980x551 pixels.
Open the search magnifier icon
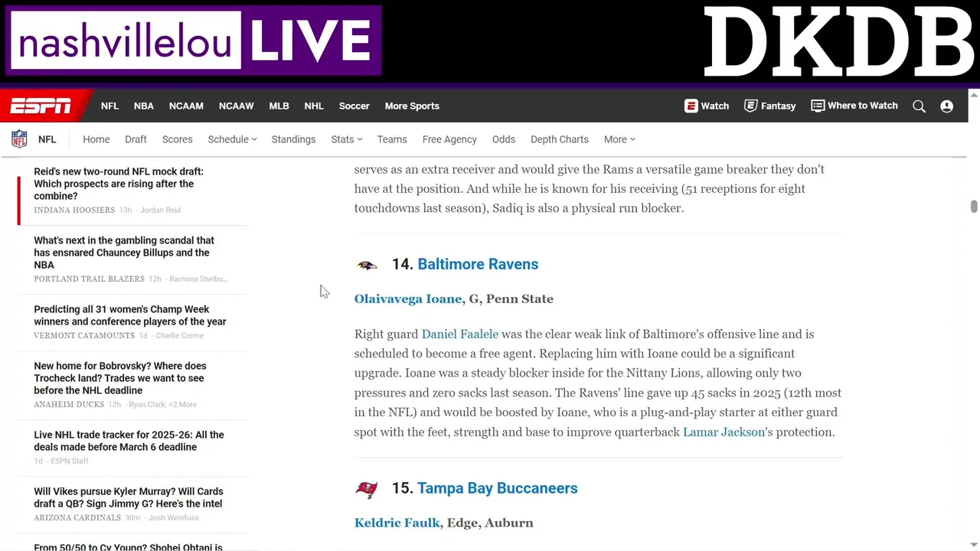[919, 106]
